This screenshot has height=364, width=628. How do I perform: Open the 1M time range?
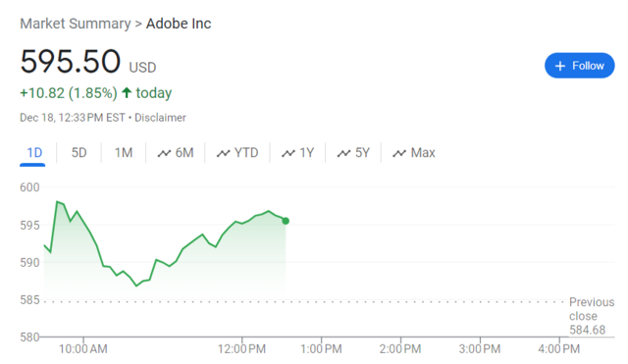[124, 153]
